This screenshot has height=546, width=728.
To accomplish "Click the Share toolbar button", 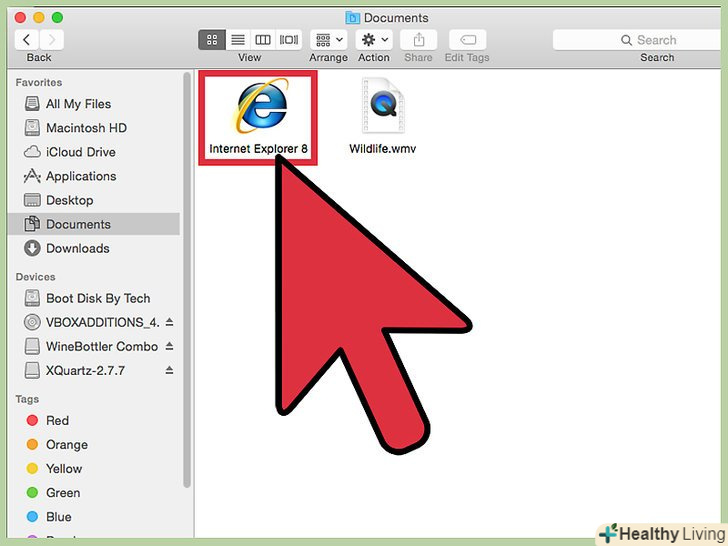I will (418, 40).
